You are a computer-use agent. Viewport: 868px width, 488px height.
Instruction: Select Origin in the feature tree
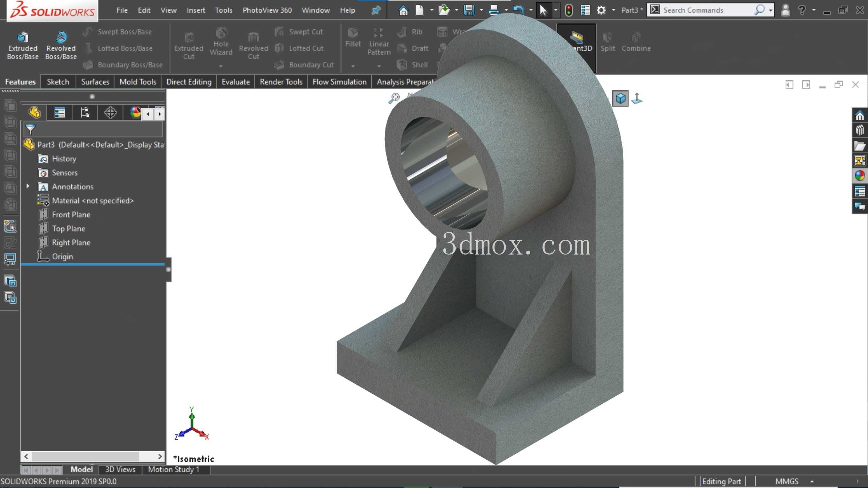[55, 256]
